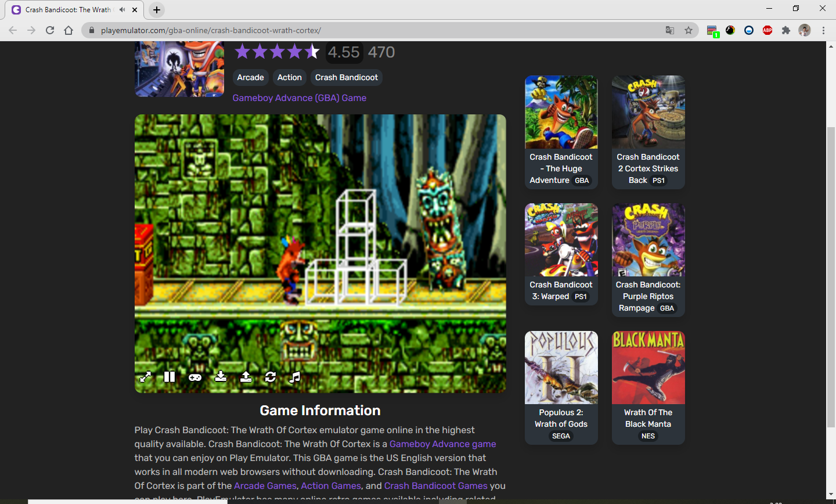The image size is (836, 504).
Task: Open Crash Bandicoot: Purple Riptos Rampage card
Action: coord(648,260)
